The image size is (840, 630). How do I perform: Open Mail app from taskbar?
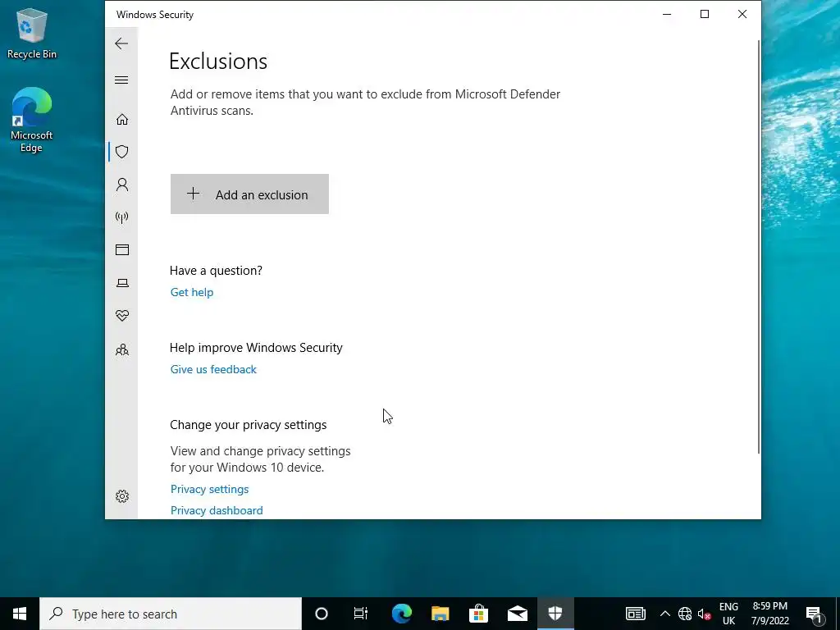click(517, 614)
